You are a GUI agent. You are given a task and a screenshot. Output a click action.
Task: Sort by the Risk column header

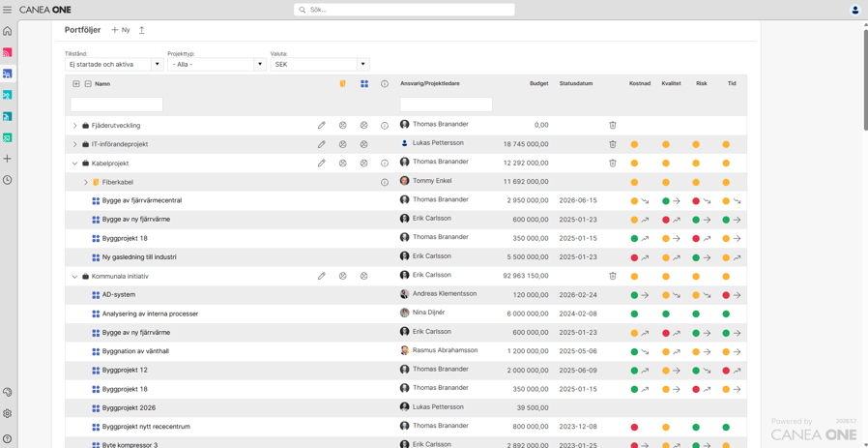click(702, 84)
